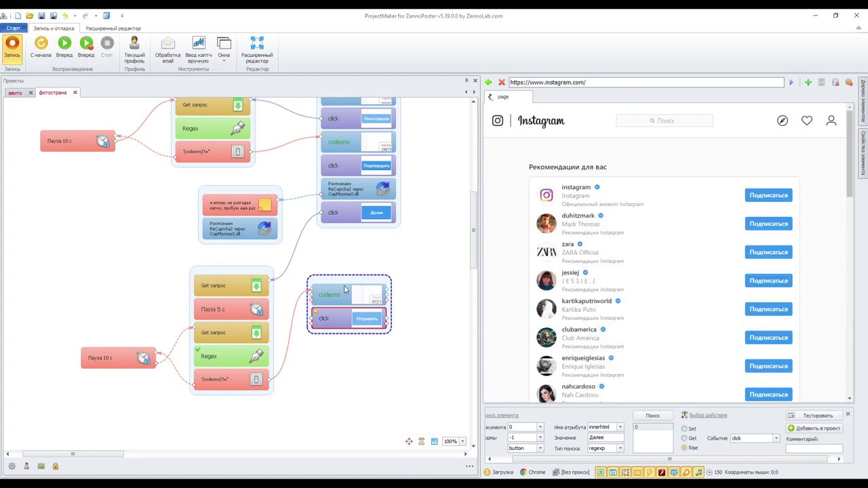Stop page loading with the red X
The width and height of the screenshot is (868, 488).
pos(502,83)
